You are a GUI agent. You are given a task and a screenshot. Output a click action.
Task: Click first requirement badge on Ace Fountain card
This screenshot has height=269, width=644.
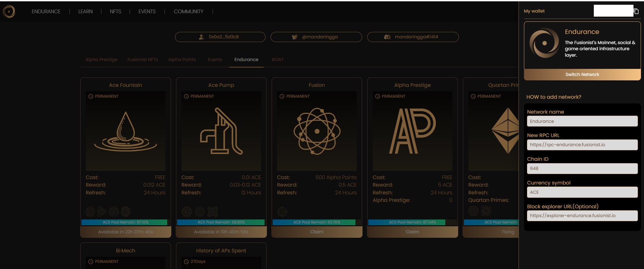tap(91, 212)
